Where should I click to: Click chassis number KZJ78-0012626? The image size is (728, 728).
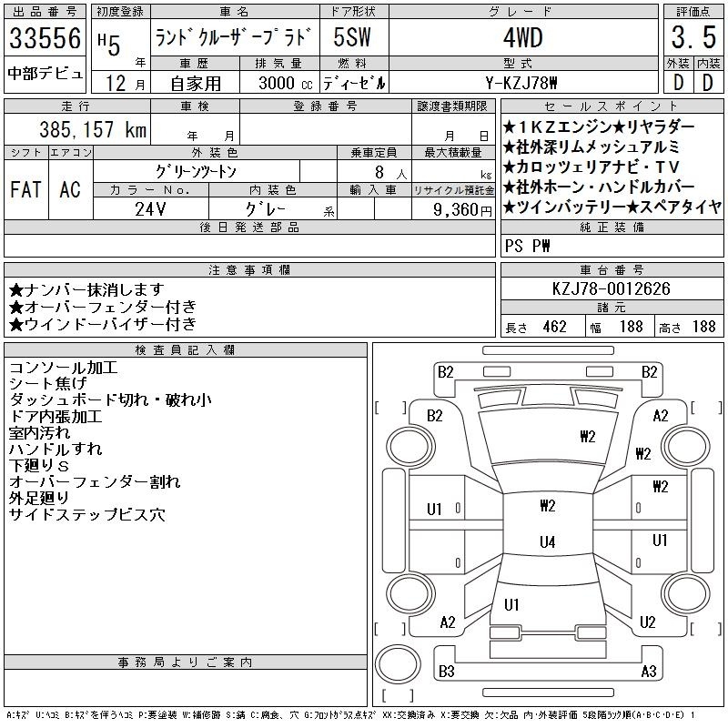[611, 288]
